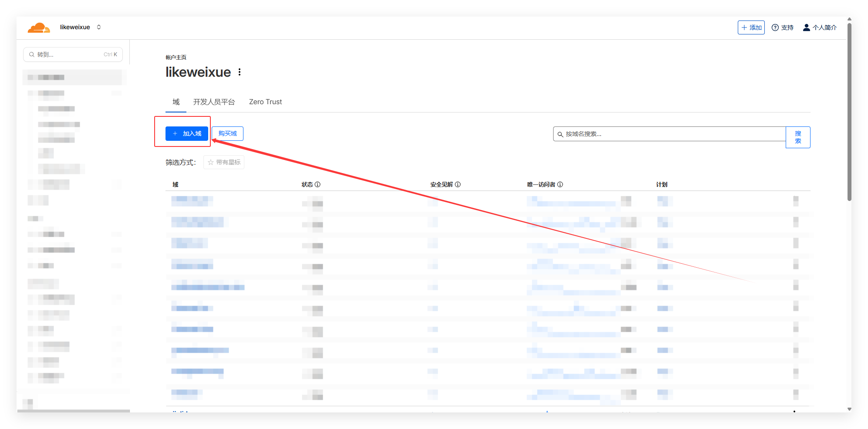Click the info icon next to 安全见解

coord(458,184)
